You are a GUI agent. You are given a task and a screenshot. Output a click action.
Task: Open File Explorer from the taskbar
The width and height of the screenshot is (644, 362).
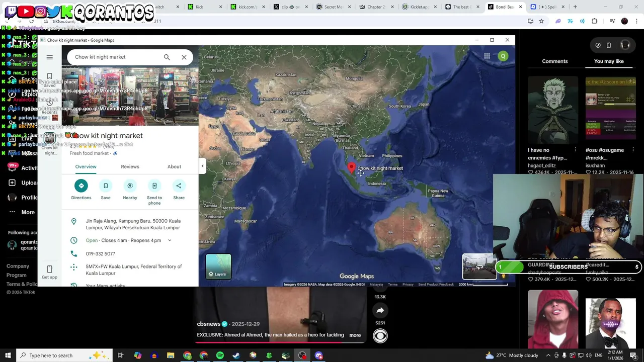(171, 355)
